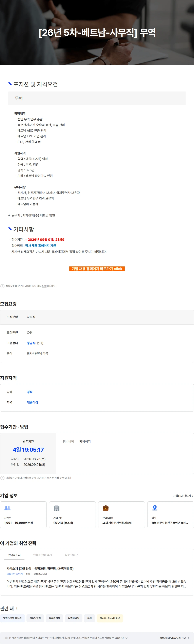Image resolution: width=194 pixels, height=644 pixels.
Task: Click the chevron next to 기업정보 더보기
Action: tap(192, 496)
